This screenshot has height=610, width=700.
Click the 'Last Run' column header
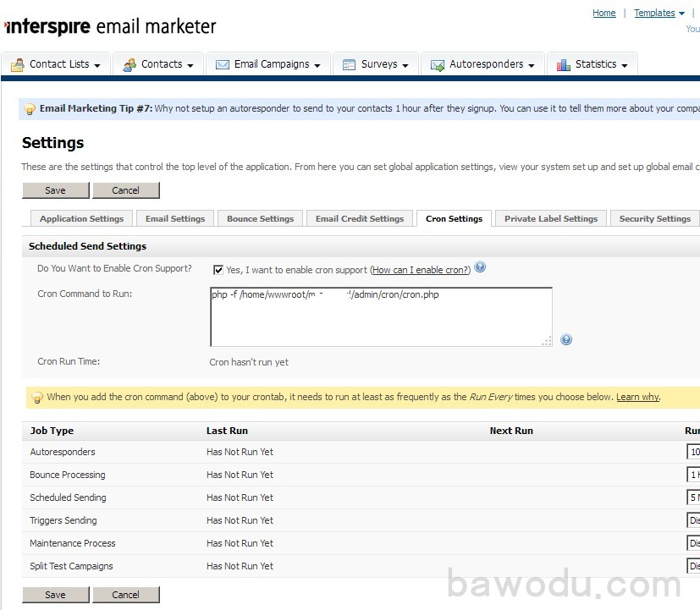[x=227, y=431]
